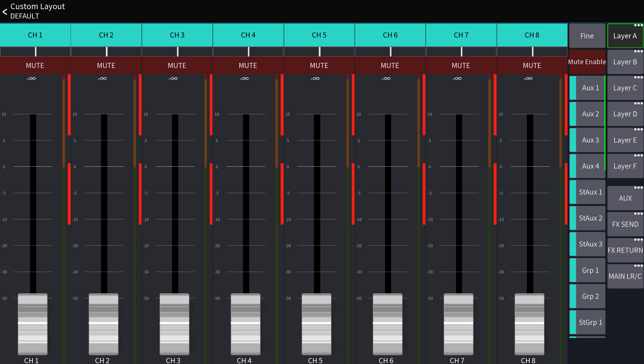
Task: Enable the Mute Enable mode
Action: [x=587, y=62]
